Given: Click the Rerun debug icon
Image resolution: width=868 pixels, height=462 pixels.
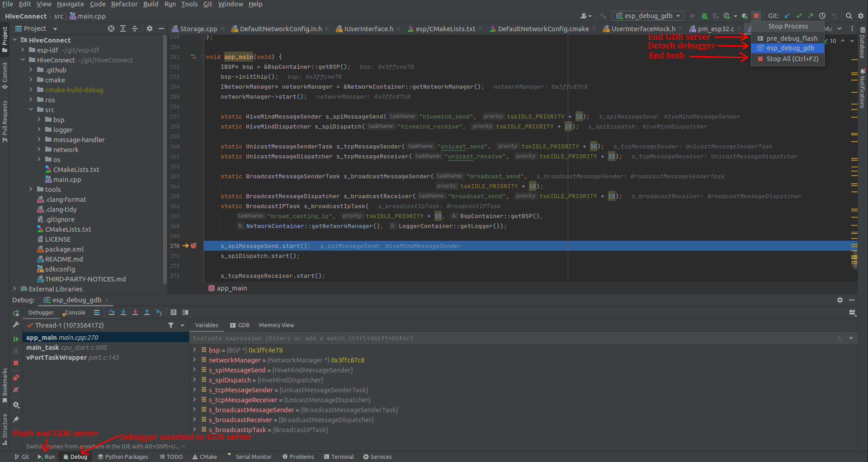Looking at the screenshot, I should [16, 313].
